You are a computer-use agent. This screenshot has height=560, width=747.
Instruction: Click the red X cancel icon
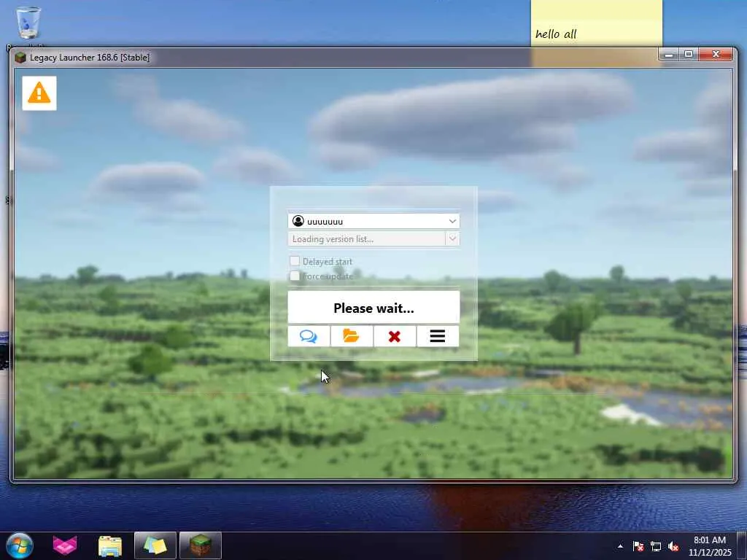coord(395,336)
